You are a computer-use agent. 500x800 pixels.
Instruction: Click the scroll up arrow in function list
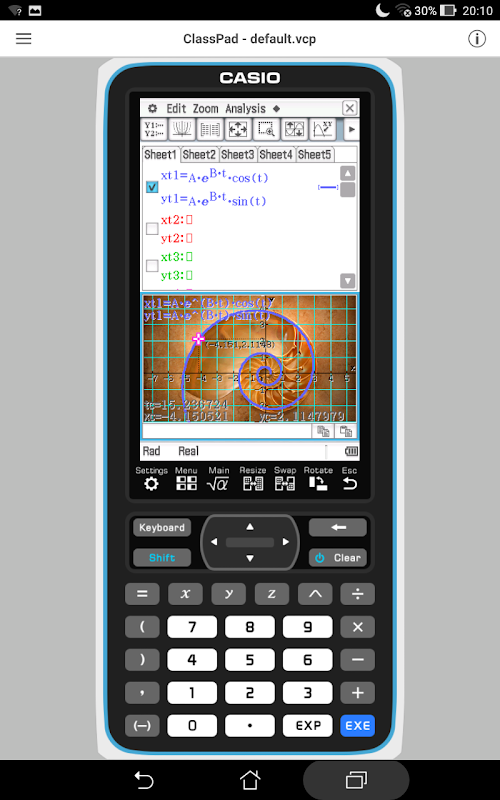(347, 173)
